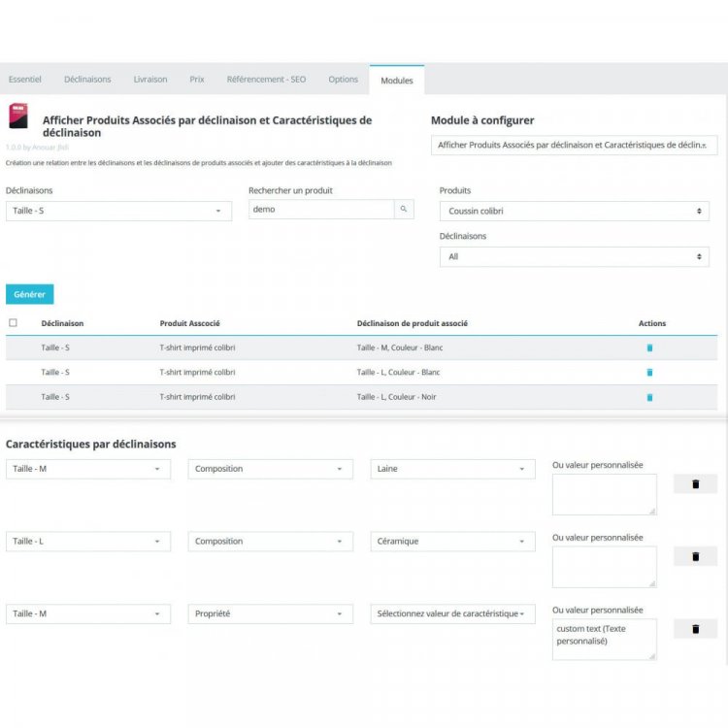Switch to the Prix tab
This screenshot has height=728, width=728.
tap(197, 80)
